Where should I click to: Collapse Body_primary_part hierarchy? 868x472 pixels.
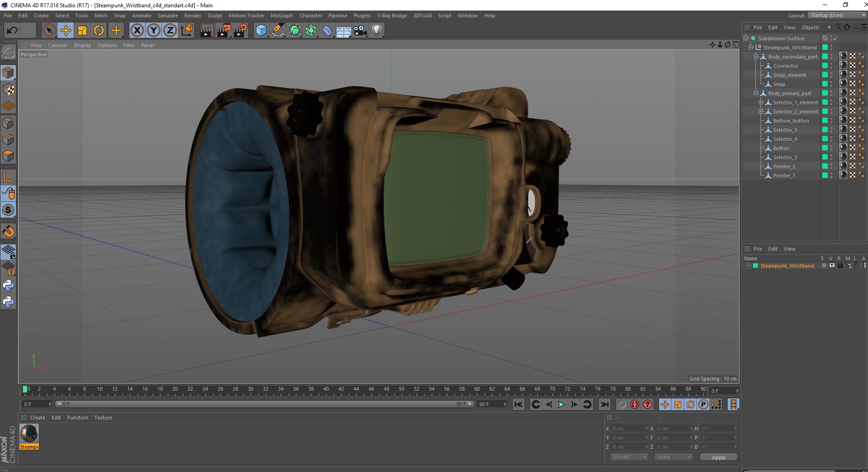point(756,93)
